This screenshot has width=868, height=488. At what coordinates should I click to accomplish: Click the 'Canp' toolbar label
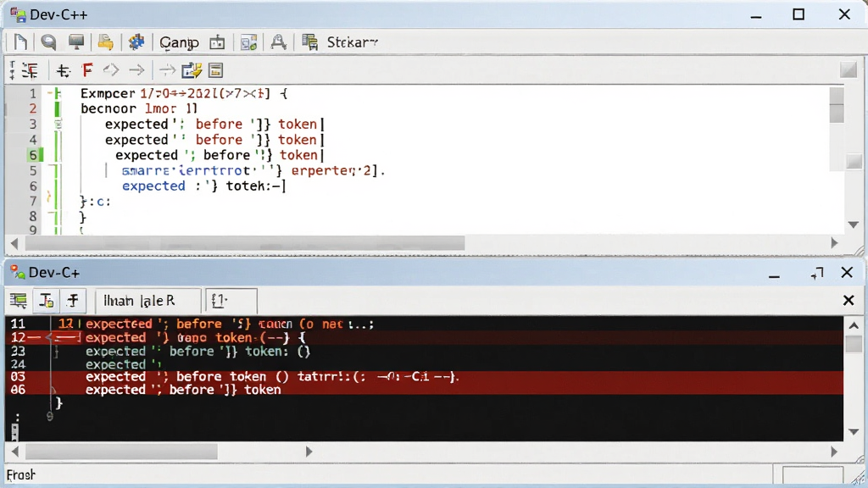(179, 42)
